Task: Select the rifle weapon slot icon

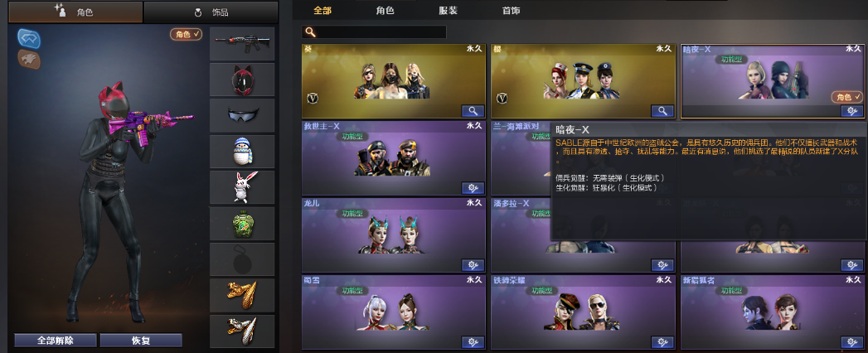Action: tap(242, 44)
